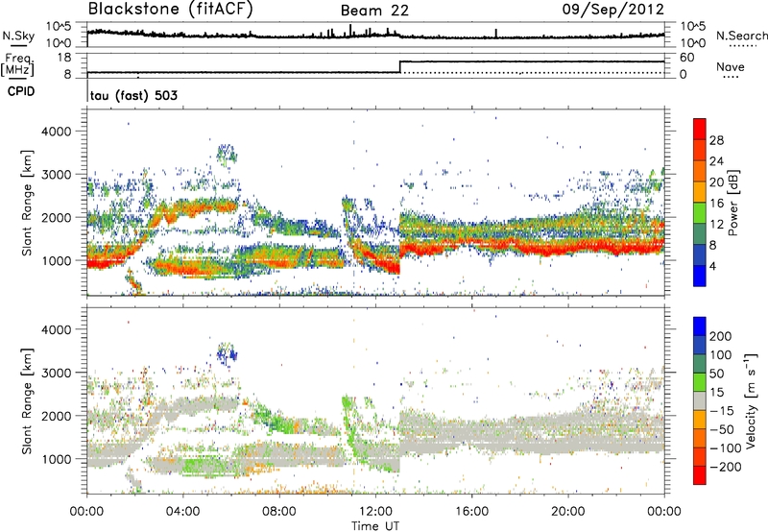Click the 'Slant Range [km]' label of velocity panel
Screen dimensions: 768x532
click(27, 401)
